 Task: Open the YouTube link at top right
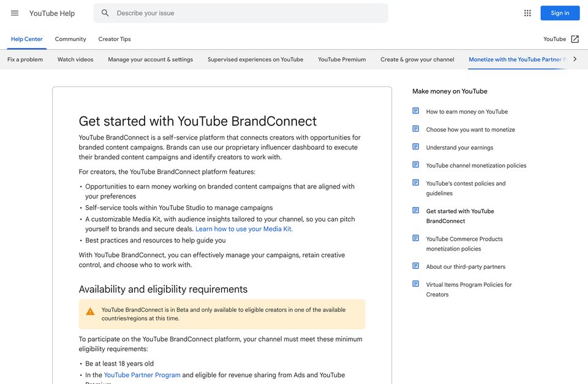pos(555,39)
